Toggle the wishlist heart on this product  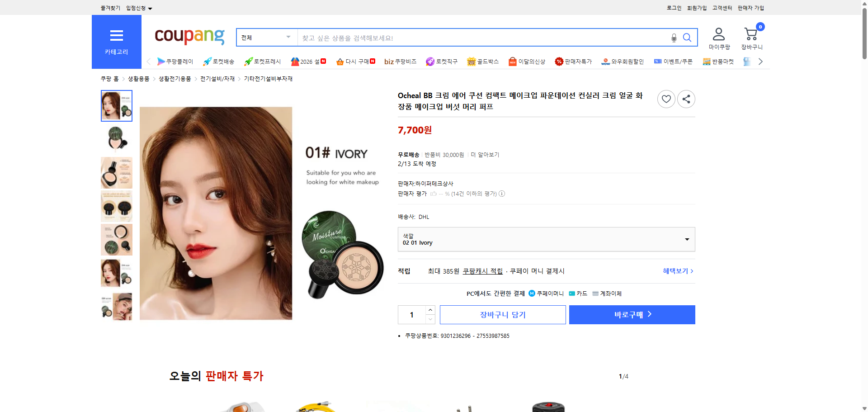pos(666,99)
